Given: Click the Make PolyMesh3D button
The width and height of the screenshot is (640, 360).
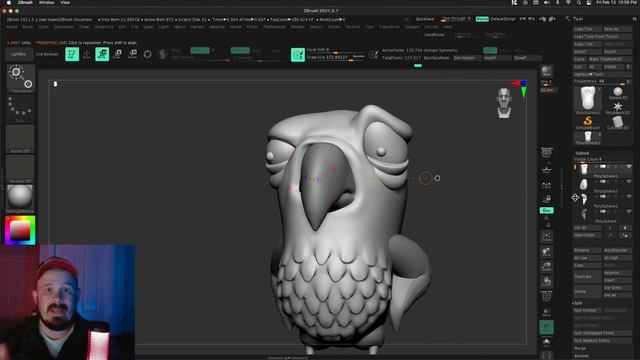Looking at the screenshot, I should coord(610,59).
